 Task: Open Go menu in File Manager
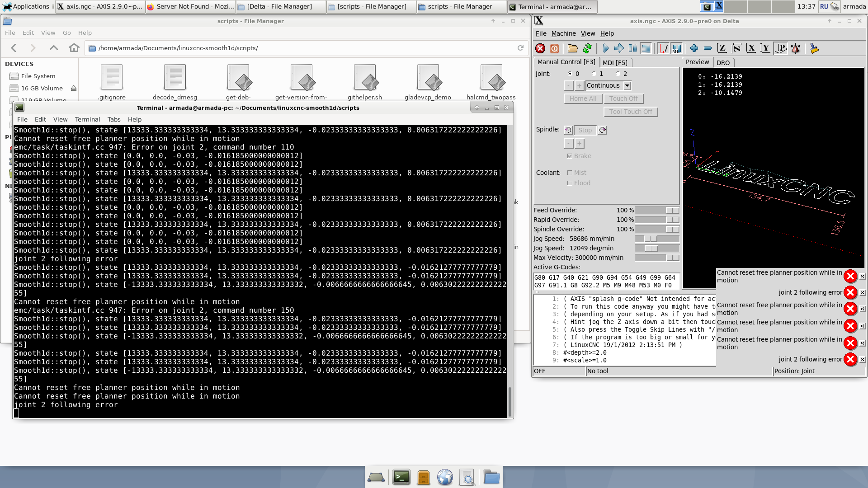(x=67, y=33)
